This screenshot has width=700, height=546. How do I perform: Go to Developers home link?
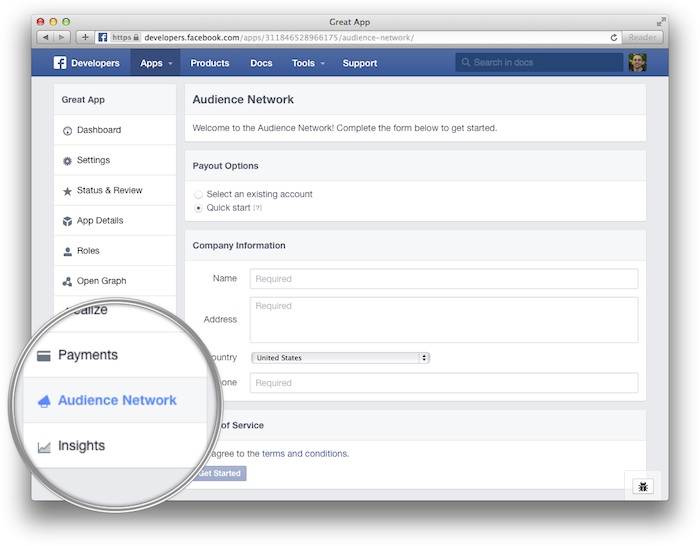95,63
